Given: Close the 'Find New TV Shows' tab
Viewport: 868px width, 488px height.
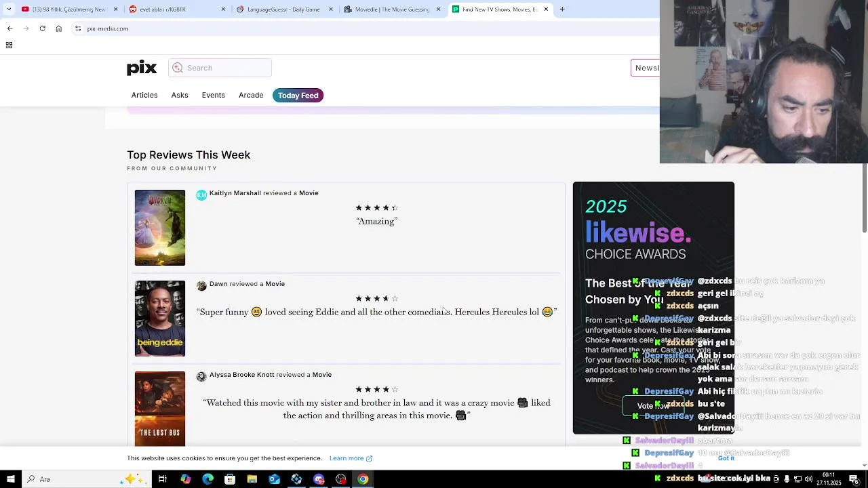Looking at the screenshot, I should click(x=546, y=9).
